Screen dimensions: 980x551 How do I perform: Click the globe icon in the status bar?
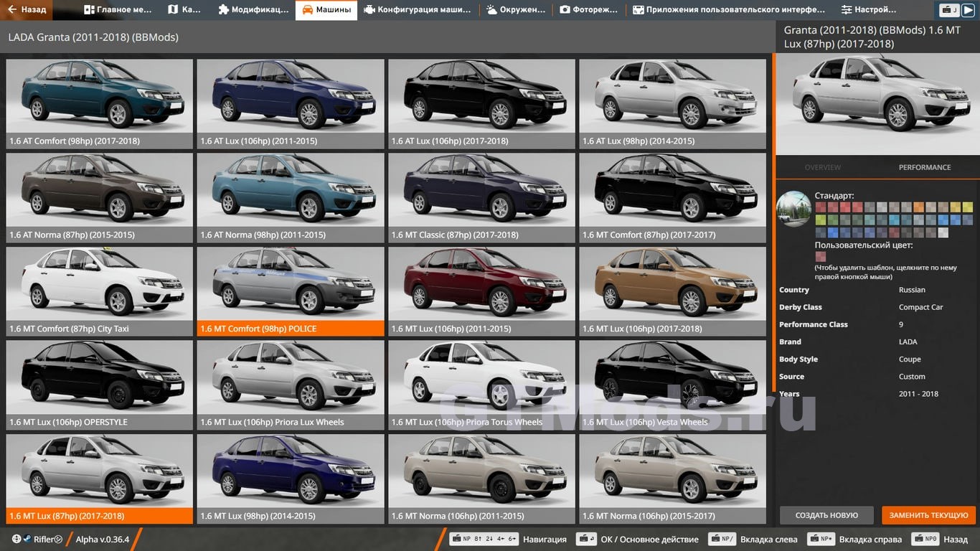click(x=17, y=539)
